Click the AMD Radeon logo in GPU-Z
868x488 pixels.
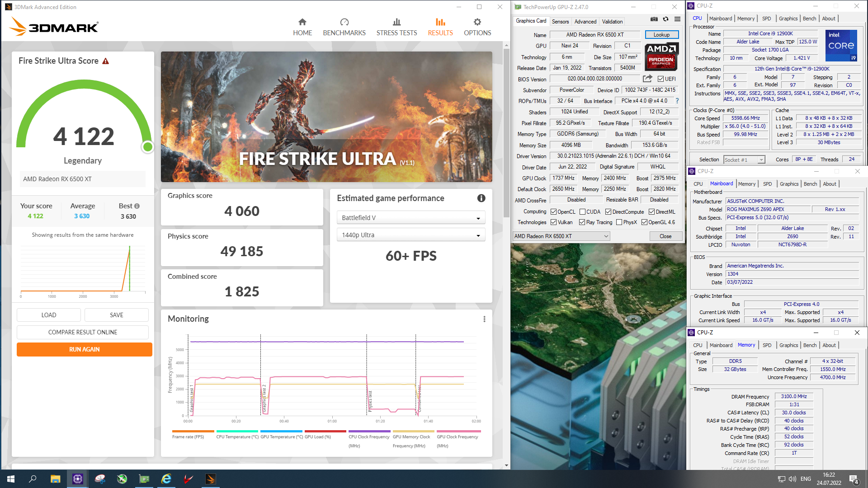coord(661,56)
